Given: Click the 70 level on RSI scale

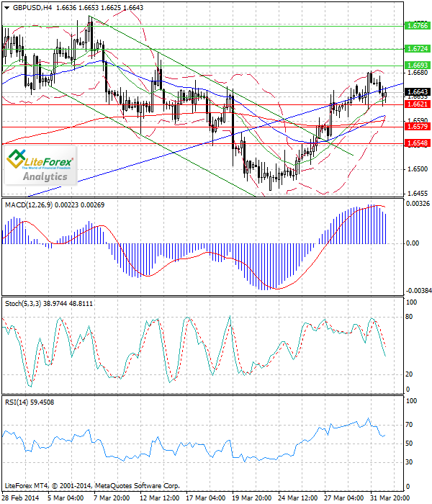Looking at the screenshot, I should [x=410, y=426].
